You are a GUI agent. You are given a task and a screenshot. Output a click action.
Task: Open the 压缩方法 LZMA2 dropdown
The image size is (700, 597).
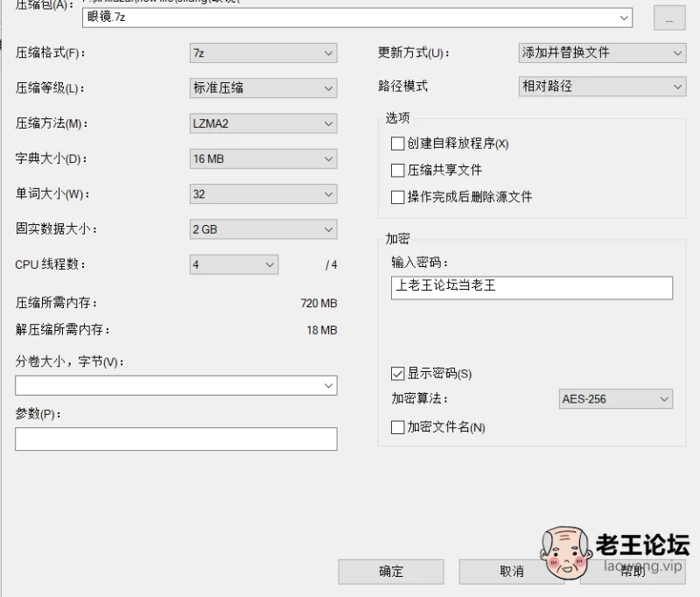[x=263, y=123]
